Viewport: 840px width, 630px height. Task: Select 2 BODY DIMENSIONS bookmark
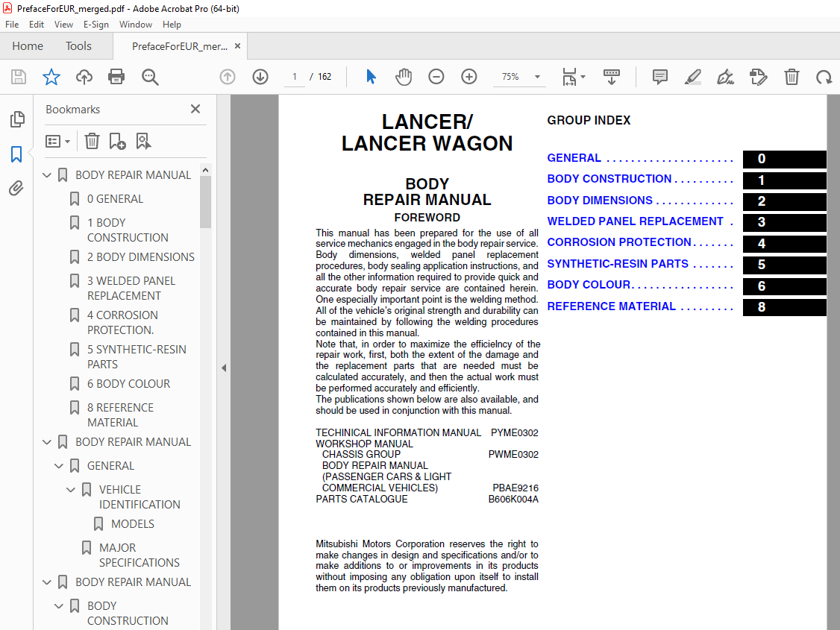click(141, 257)
